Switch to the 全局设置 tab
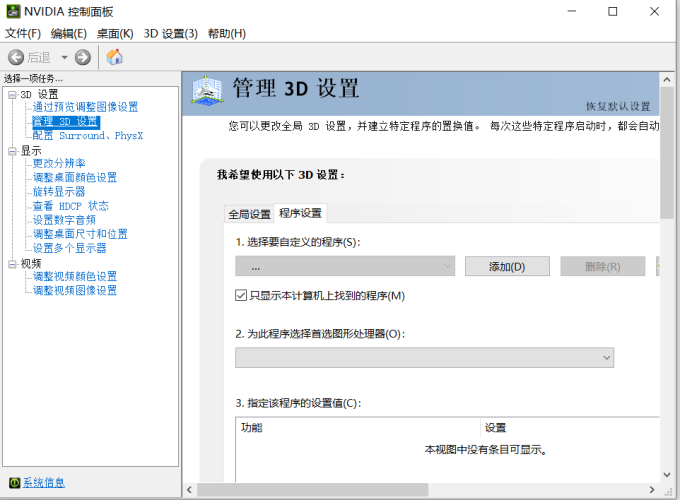680x500 pixels. [249, 214]
